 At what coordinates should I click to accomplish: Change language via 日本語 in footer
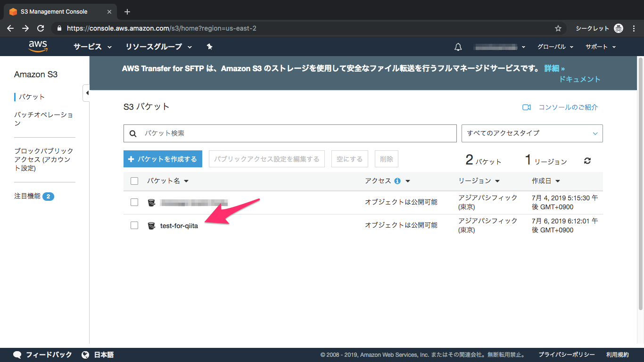[104, 355]
